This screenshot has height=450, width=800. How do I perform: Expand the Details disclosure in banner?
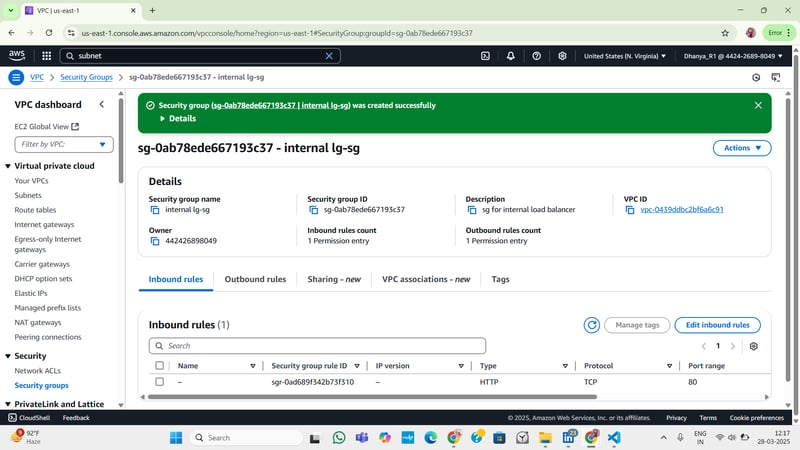(178, 118)
